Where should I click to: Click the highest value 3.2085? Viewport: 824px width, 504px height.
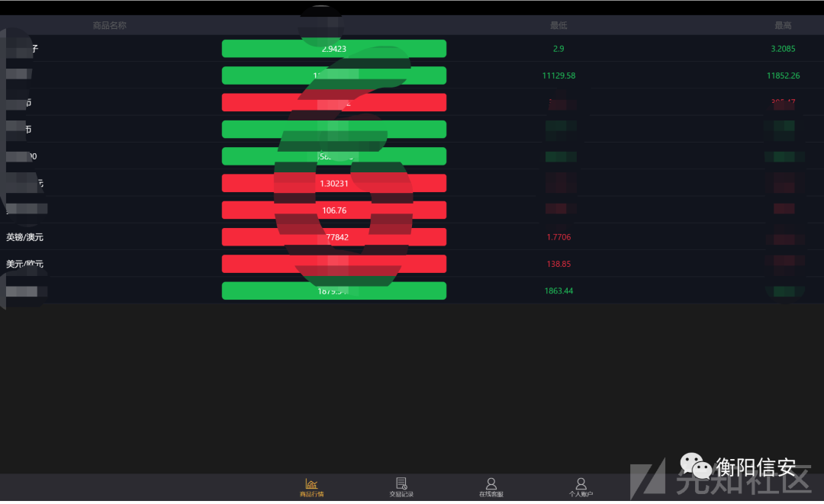click(783, 49)
